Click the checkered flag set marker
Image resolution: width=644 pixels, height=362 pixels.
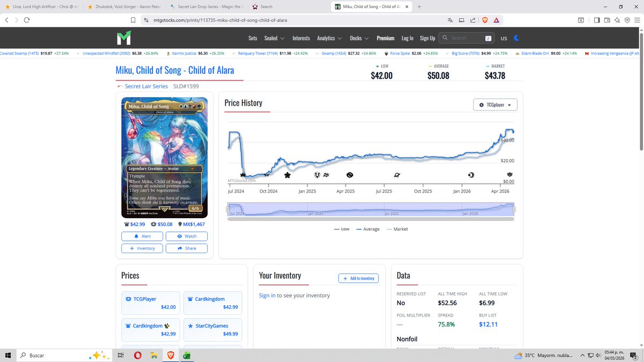point(326,175)
